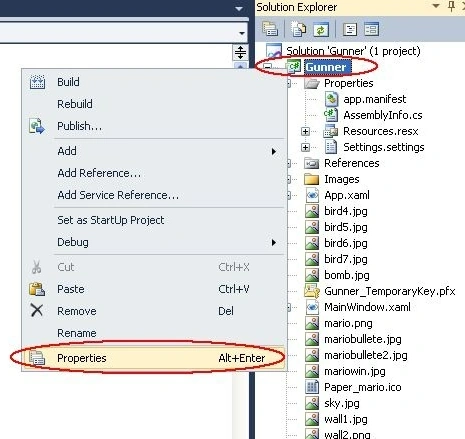Screen dimensions: 465x439
Task: Select Resources.resx in the tree
Action: pyautogui.click(x=380, y=131)
